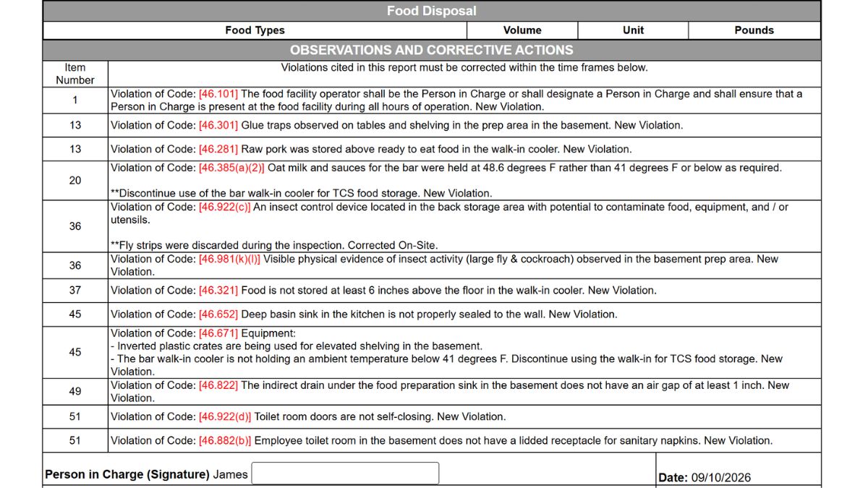868x488 pixels.
Task: Click code reference [46.882(b)]
Action: tap(225, 440)
